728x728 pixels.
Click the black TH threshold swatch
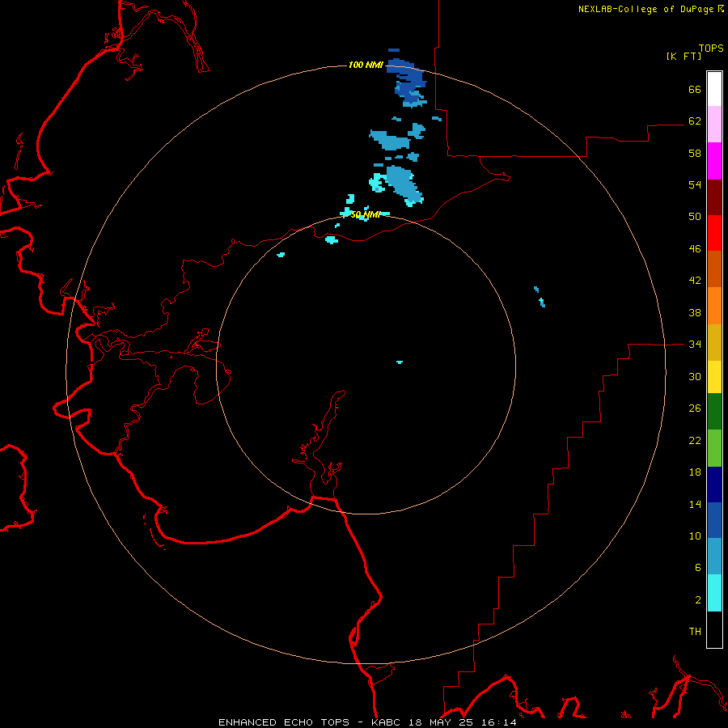pos(714,629)
